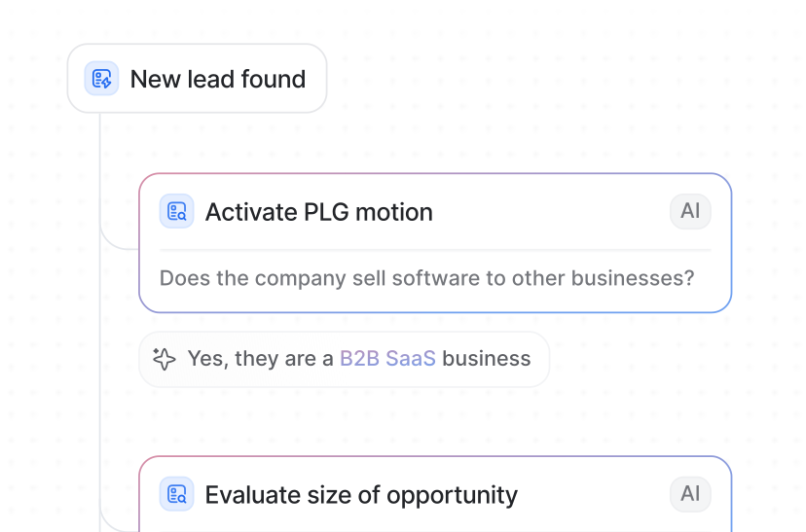The image size is (806, 532).
Task: Click the divider line inside Activate PLG motion card
Action: [x=435, y=250]
